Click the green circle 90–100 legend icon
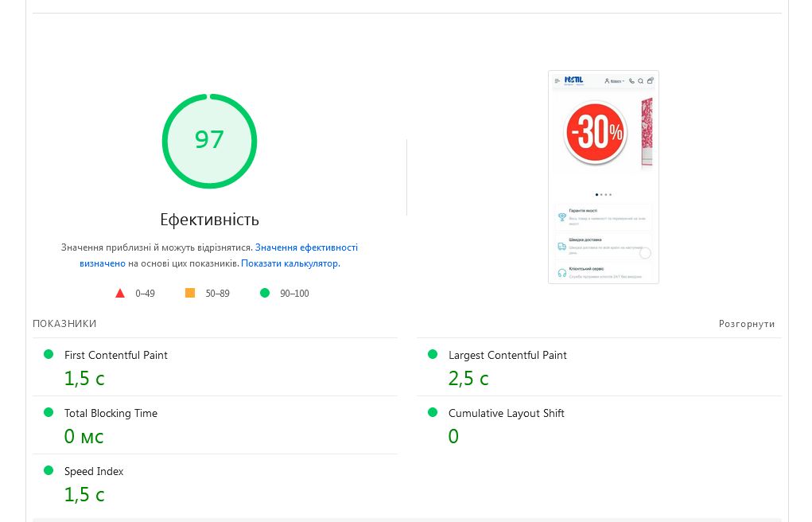Viewport: 812px width, 522px height. pos(265,293)
